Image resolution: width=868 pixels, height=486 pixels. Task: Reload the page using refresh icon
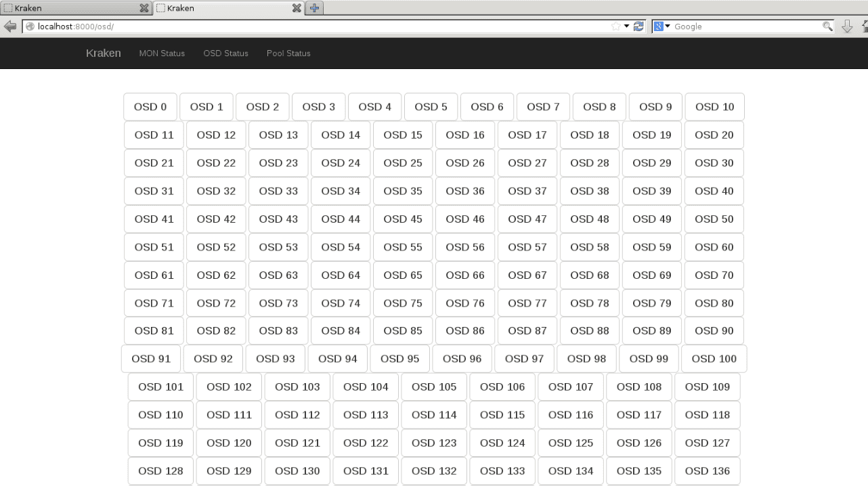click(x=638, y=26)
